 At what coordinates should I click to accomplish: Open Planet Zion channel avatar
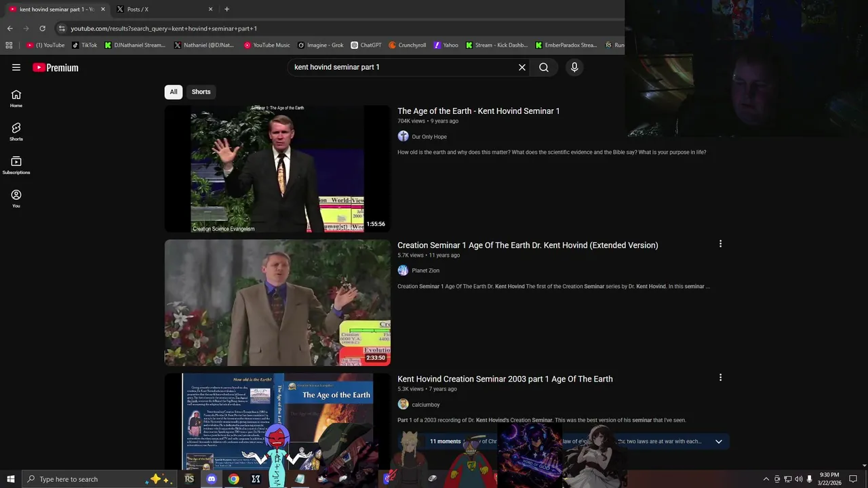tap(403, 270)
